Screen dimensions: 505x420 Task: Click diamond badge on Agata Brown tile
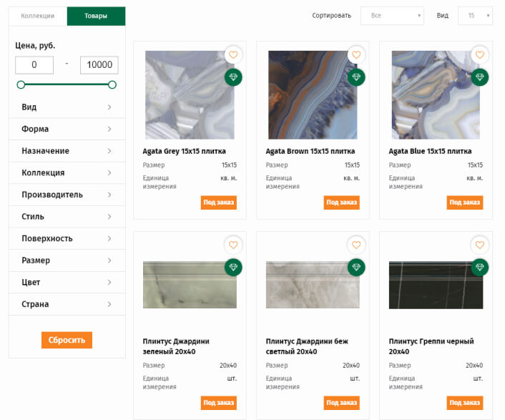pos(356,77)
